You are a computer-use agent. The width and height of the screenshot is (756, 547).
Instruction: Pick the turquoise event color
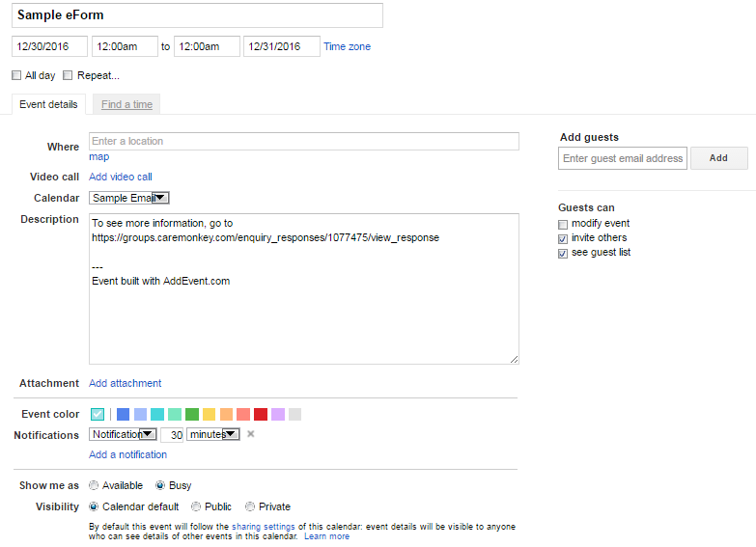pos(157,414)
